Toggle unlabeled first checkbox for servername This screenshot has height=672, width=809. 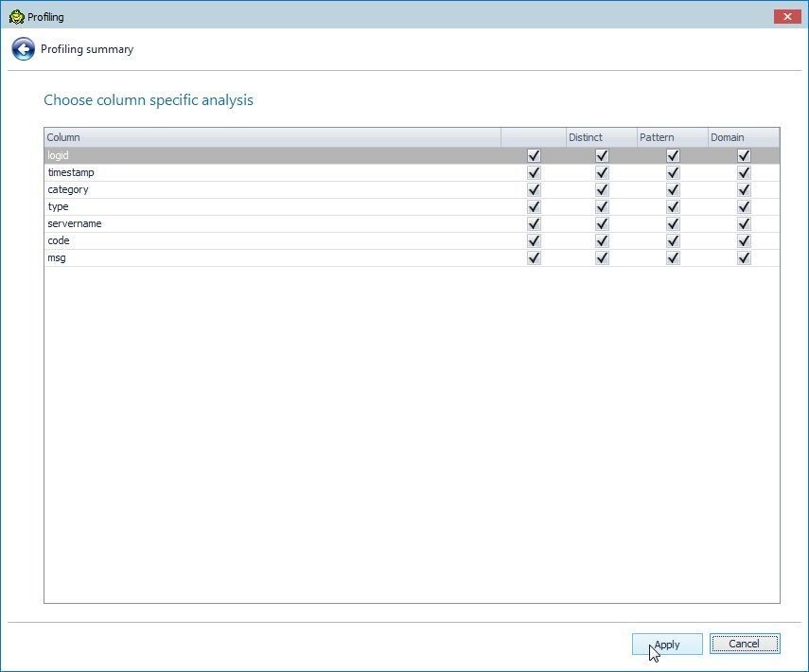pos(534,223)
